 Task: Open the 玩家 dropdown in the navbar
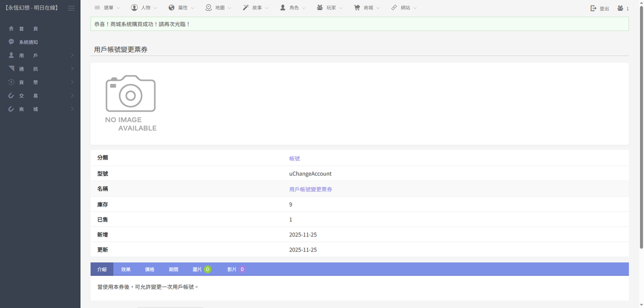coord(330,8)
